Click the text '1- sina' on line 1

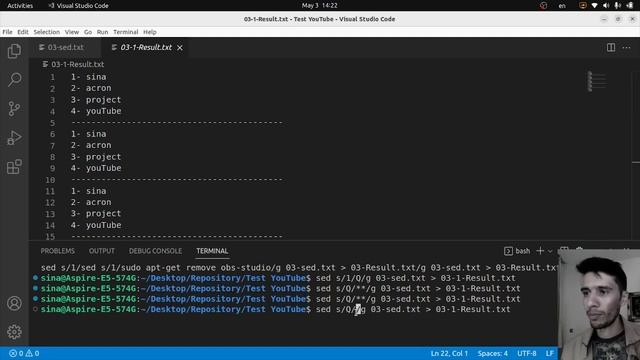pyautogui.click(x=89, y=77)
